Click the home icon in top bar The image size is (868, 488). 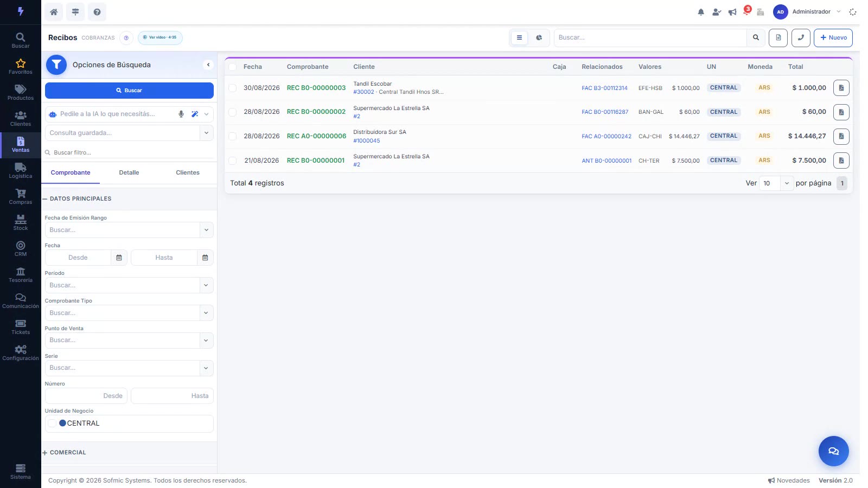pos(54,12)
